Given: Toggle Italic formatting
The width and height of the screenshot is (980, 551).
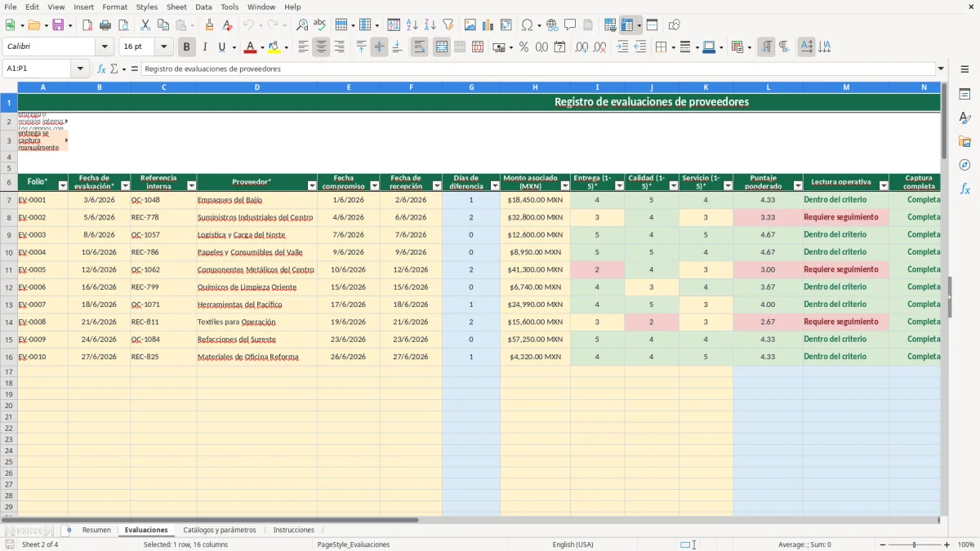Looking at the screenshot, I should pos(205,47).
